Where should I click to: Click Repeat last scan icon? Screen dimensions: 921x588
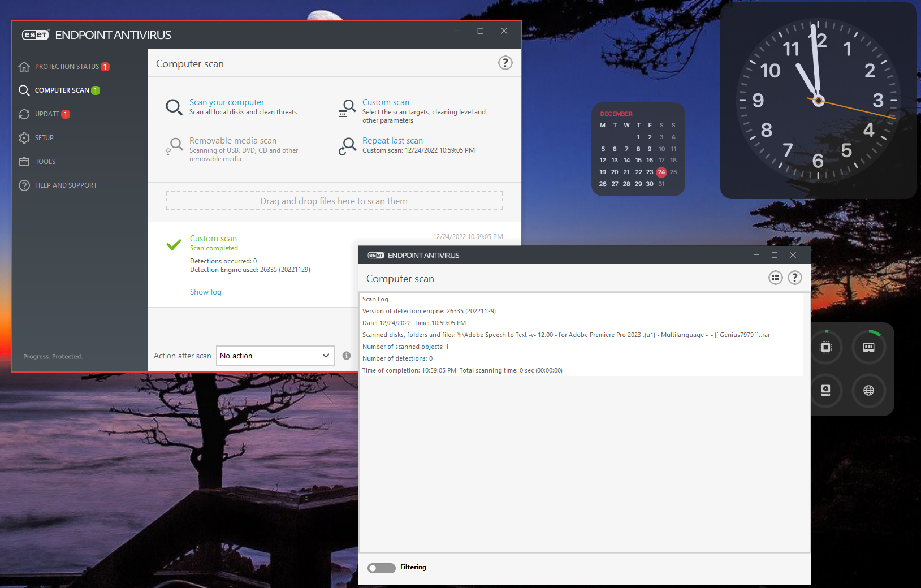[347, 146]
